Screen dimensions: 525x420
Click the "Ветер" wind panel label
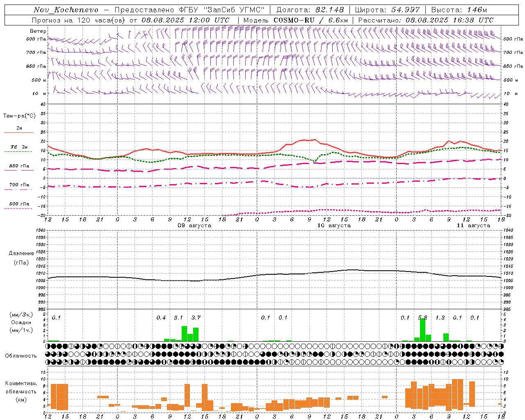pyautogui.click(x=38, y=31)
